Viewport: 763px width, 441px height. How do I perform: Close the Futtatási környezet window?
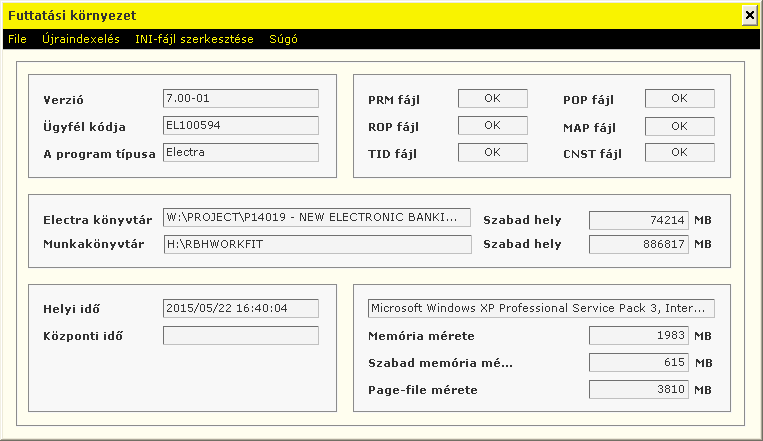click(749, 16)
